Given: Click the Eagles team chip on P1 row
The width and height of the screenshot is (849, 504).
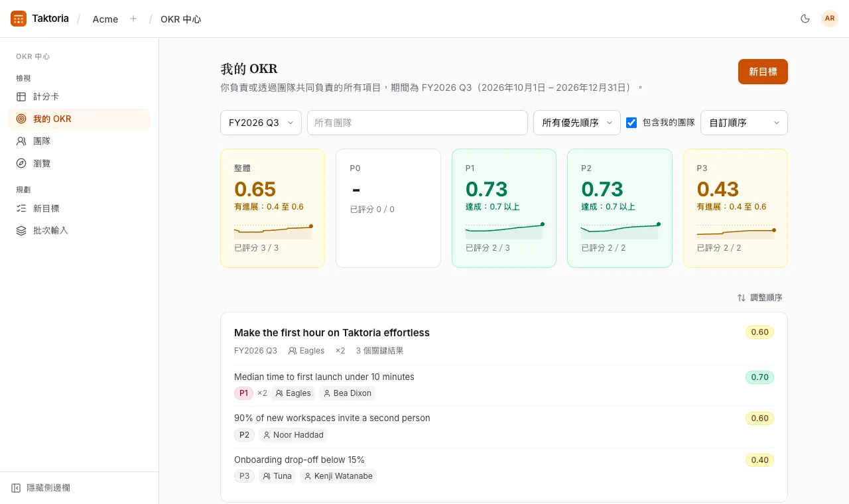Looking at the screenshot, I should click(293, 393).
